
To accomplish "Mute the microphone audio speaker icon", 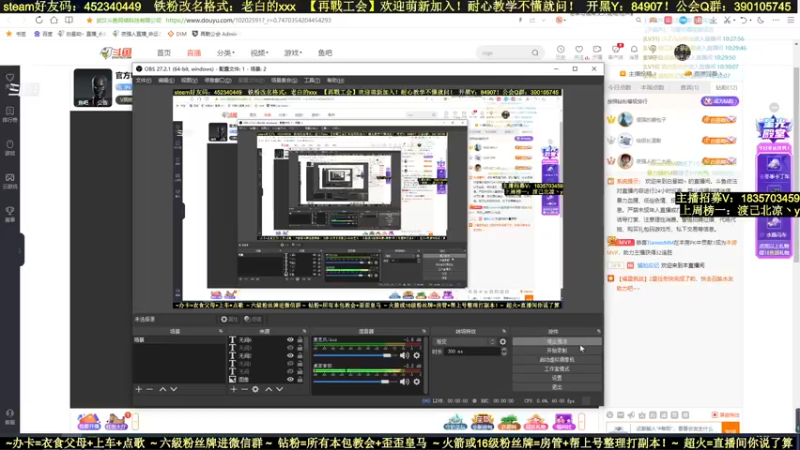I will point(405,356).
